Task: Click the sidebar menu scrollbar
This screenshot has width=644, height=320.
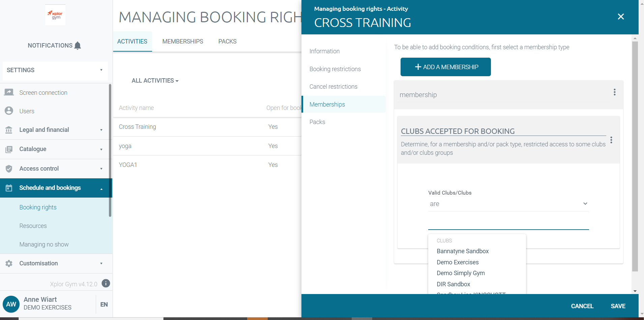Action: point(110,150)
